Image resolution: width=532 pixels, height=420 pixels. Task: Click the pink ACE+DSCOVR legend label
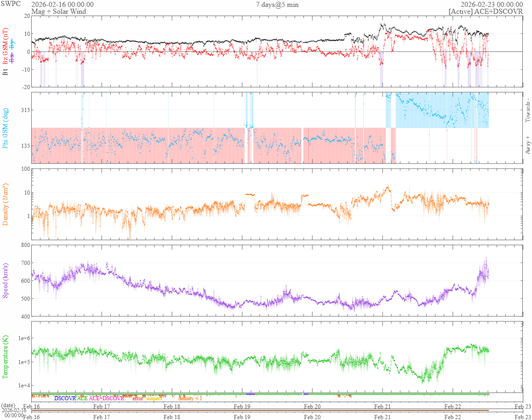coord(107,398)
